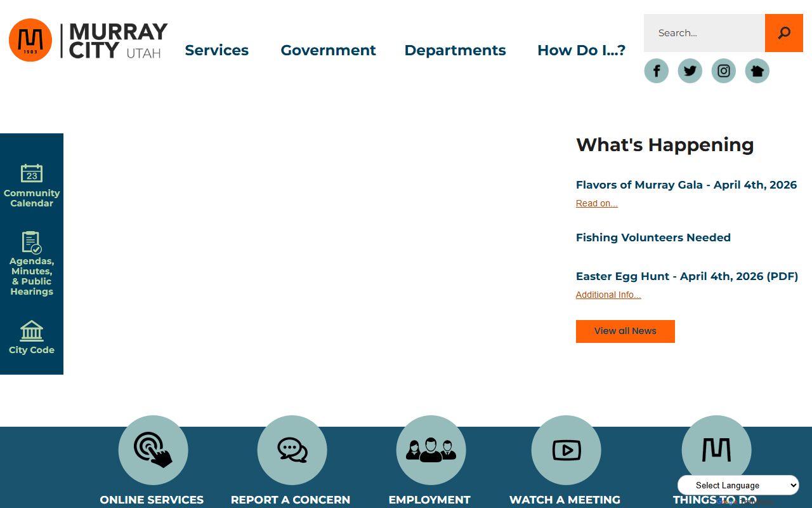Click the Read on... link

click(x=597, y=203)
